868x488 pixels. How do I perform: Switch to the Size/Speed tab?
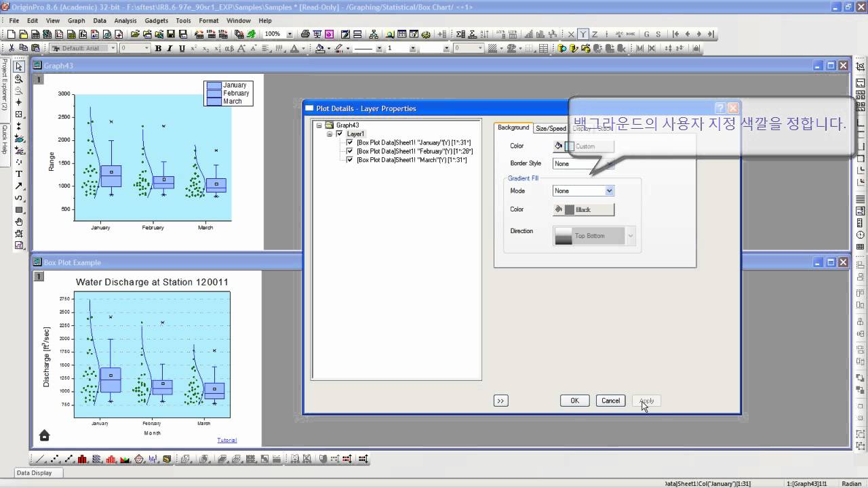tap(551, 128)
